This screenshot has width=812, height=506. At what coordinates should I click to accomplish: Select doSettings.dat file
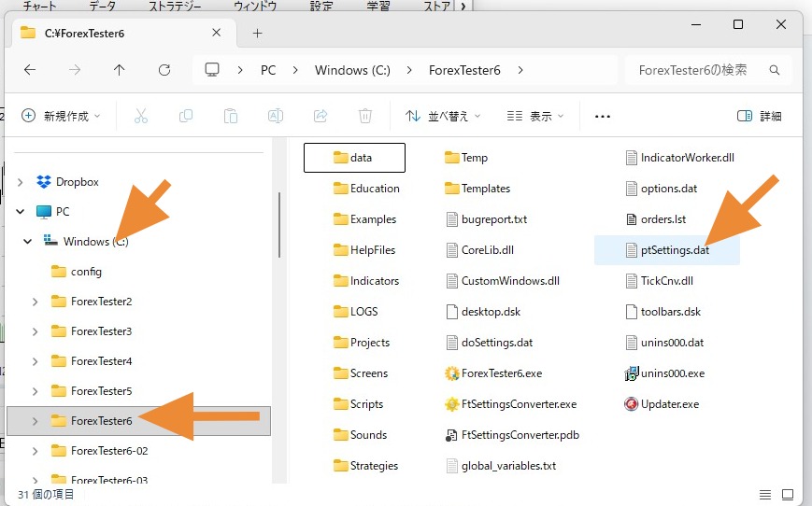tap(489, 343)
